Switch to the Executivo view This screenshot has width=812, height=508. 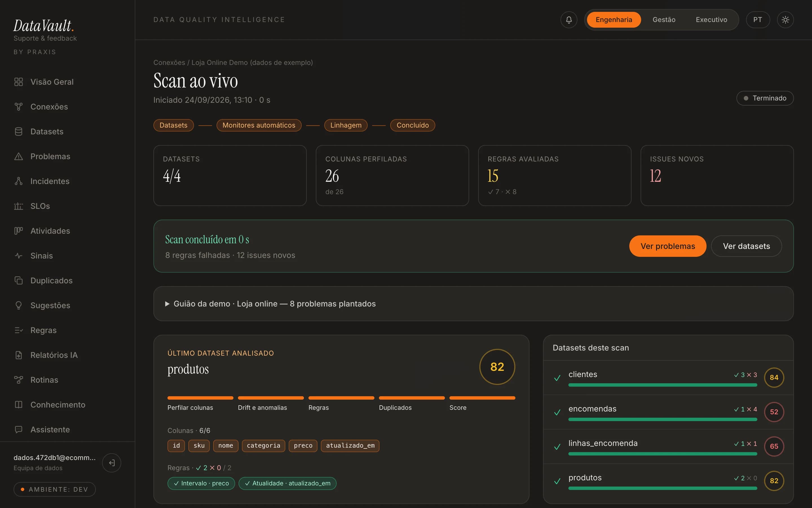(711, 20)
